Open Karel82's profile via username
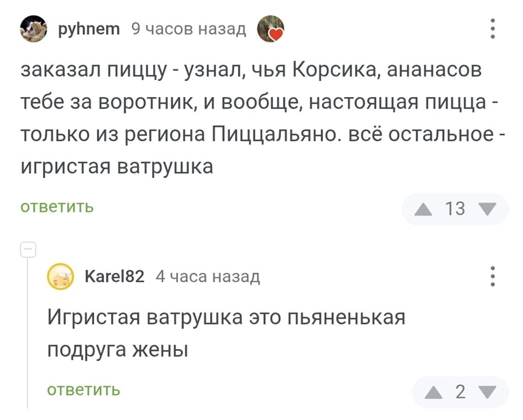523x420 pixels. [115, 276]
